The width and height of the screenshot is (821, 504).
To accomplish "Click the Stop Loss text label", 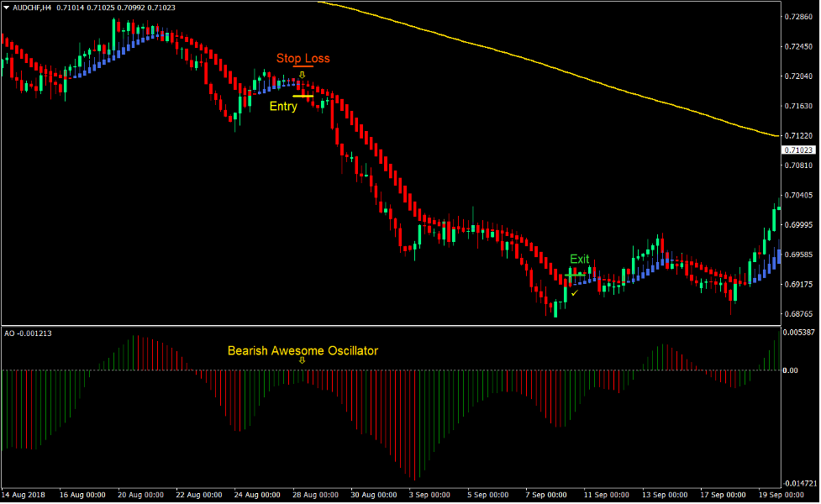I will tap(303, 58).
